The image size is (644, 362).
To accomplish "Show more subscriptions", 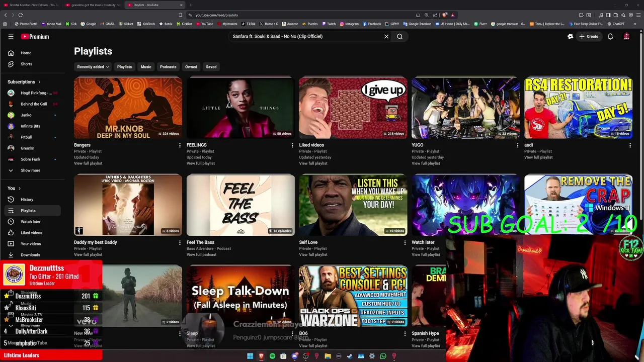I will [x=33, y=170].
